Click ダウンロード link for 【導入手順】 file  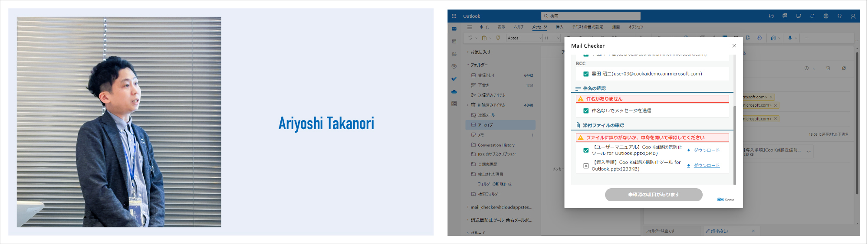706,166
